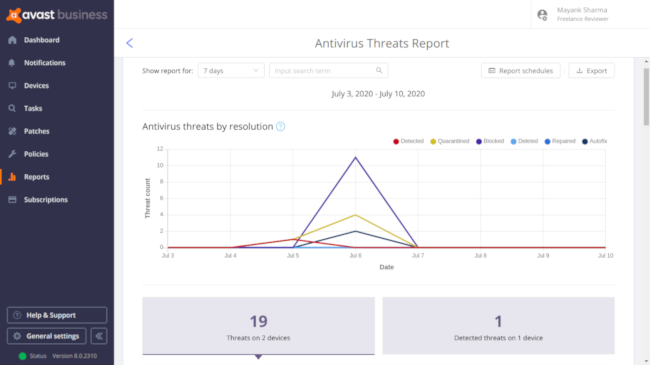Click the Policies wrench icon
This screenshot has height=365, width=650.
(x=12, y=154)
